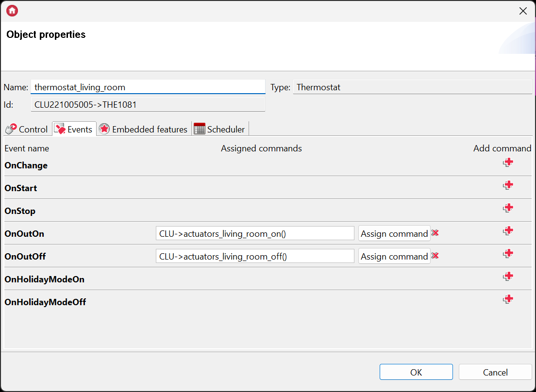
Task: Go to the Scheduler tab
Action: (x=220, y=129)
